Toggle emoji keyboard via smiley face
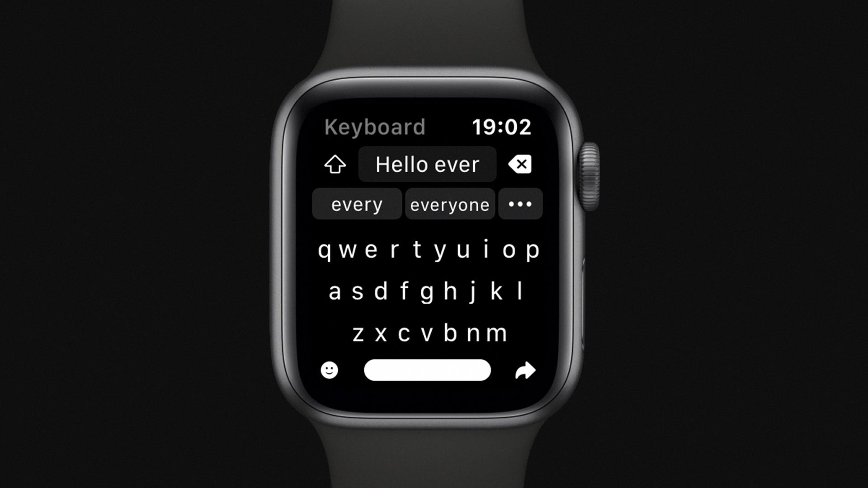 (x=329, y=371)
